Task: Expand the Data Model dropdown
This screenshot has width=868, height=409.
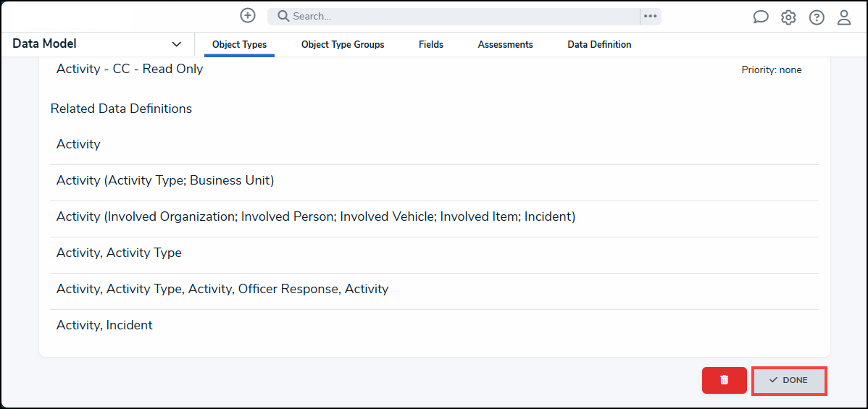Action: [176, 44]
